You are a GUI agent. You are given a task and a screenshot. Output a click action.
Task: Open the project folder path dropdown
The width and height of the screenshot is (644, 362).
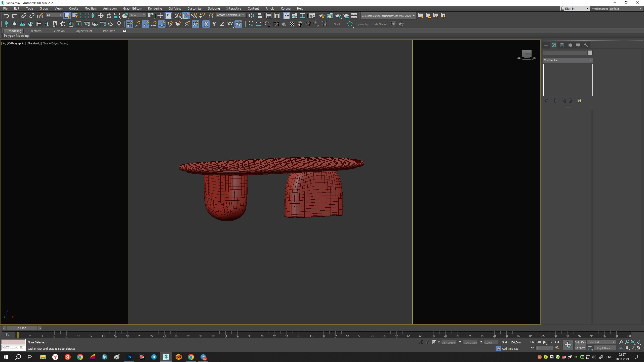(388, 16)
